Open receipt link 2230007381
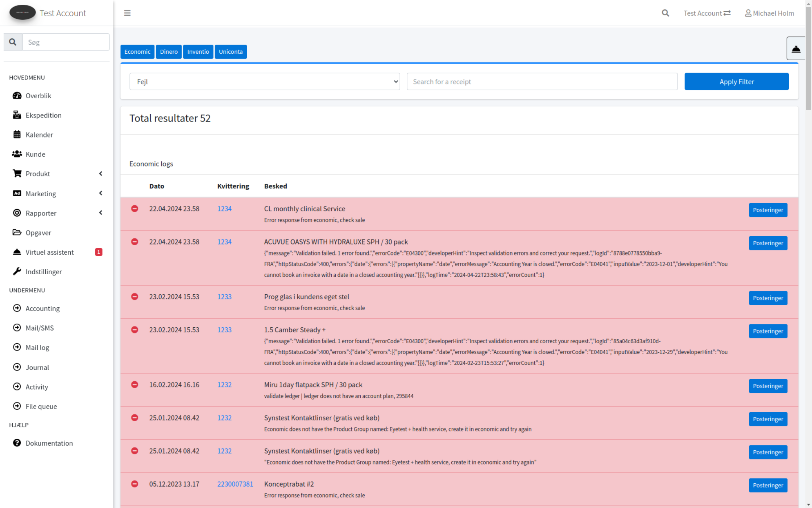This screenshot has height=508, width=812. pos(235,484)
